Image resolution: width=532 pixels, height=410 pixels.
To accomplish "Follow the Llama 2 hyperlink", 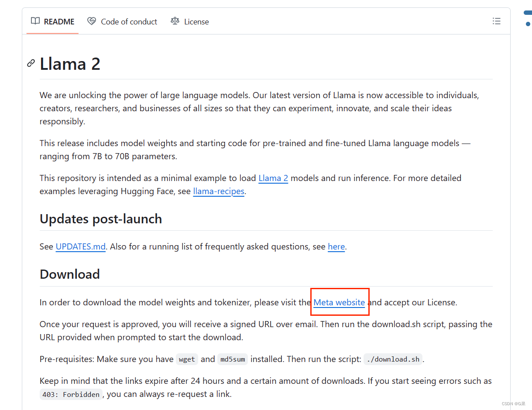I will [x=273, y=178].
